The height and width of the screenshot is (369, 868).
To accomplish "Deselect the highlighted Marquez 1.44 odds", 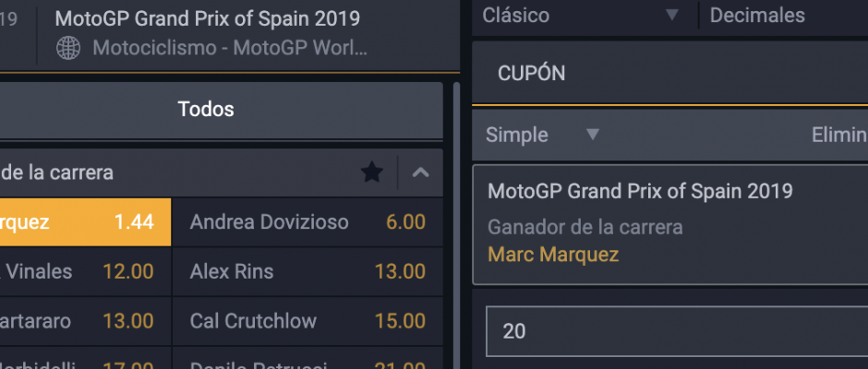I will pyautogui.click(x=85, y=221).
